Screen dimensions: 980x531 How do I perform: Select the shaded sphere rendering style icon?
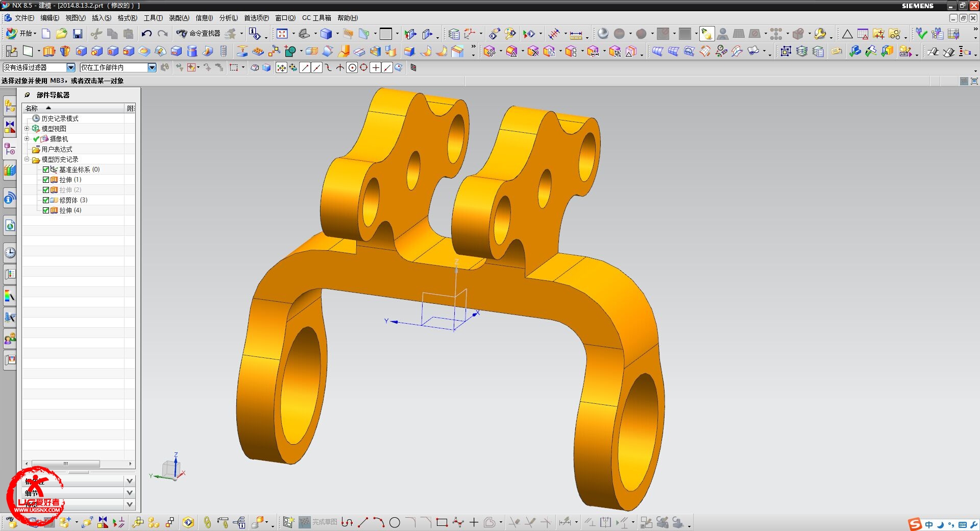(603, 34)
